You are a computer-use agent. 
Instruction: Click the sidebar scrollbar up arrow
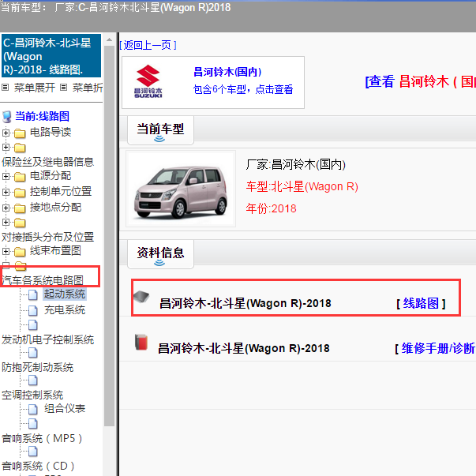click(109, 39)
